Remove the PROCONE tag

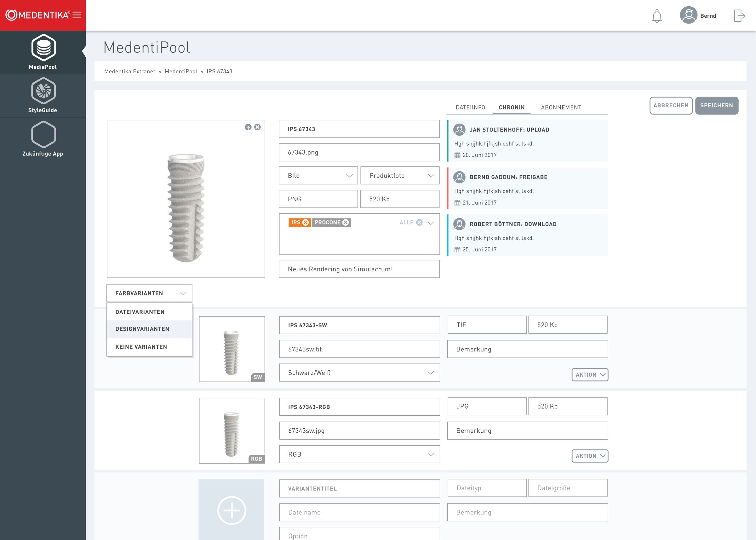pyautogui.click(x=346, y=222)
